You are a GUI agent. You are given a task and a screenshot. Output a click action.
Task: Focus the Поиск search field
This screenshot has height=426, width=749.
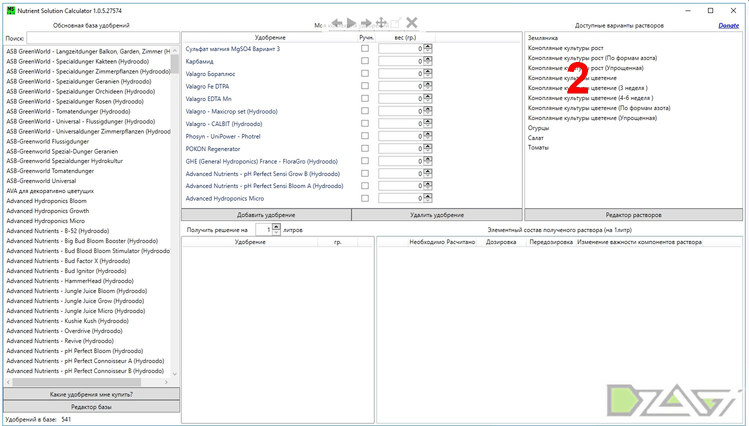click(x=103, y=38)
